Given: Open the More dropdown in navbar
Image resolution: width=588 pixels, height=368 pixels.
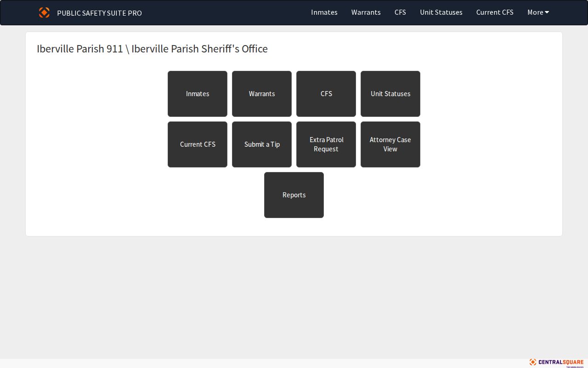Looking at the screenshot, I should tap(538, 12).
